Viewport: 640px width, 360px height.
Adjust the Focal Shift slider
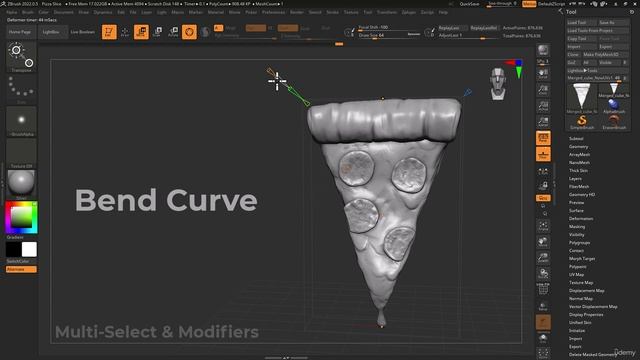pyautogui.click(x=389, y=27)
